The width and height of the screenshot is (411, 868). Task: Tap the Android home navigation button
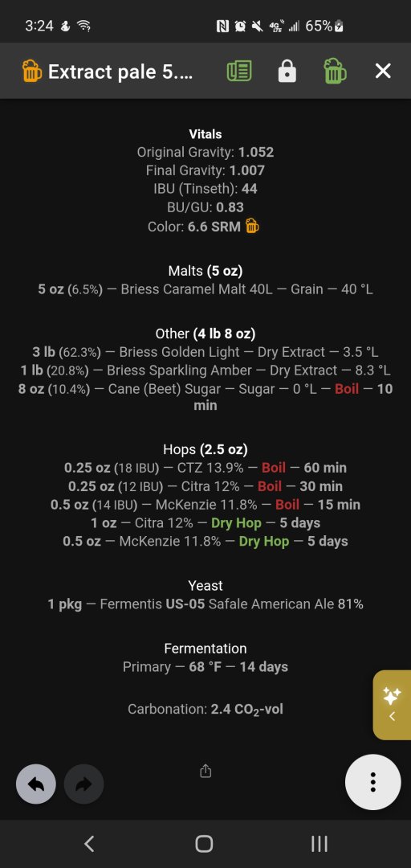[204, 844]
